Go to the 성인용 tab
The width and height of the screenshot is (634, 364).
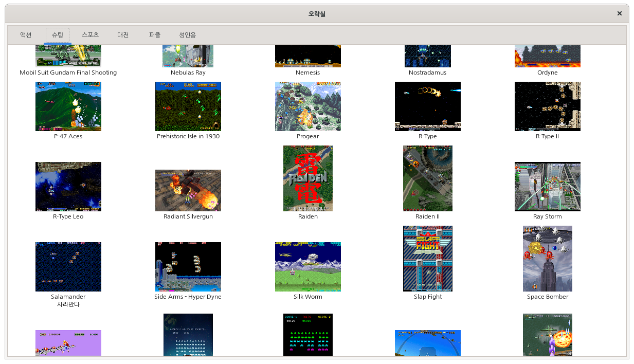pyautogui.click(x=187, y=35)
